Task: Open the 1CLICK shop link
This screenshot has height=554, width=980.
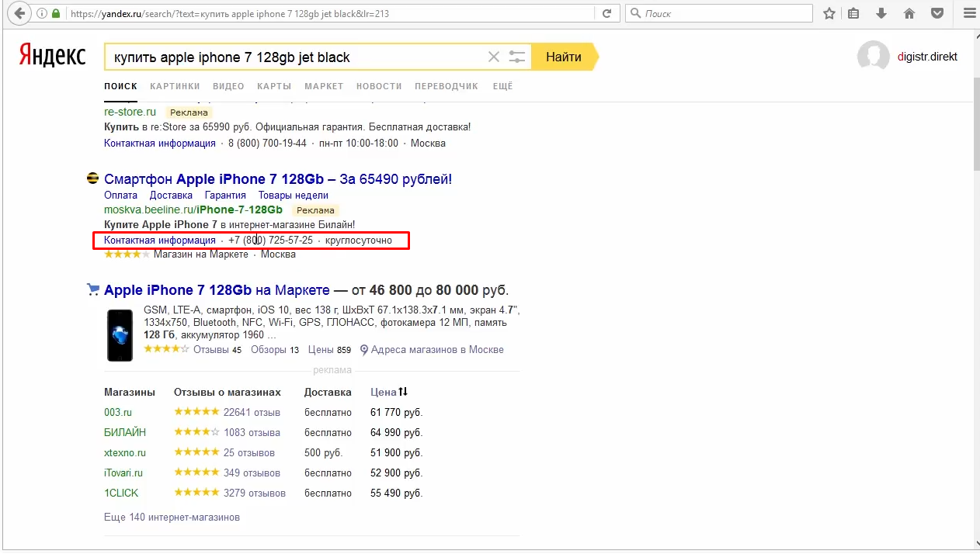Action: point(123,493)
